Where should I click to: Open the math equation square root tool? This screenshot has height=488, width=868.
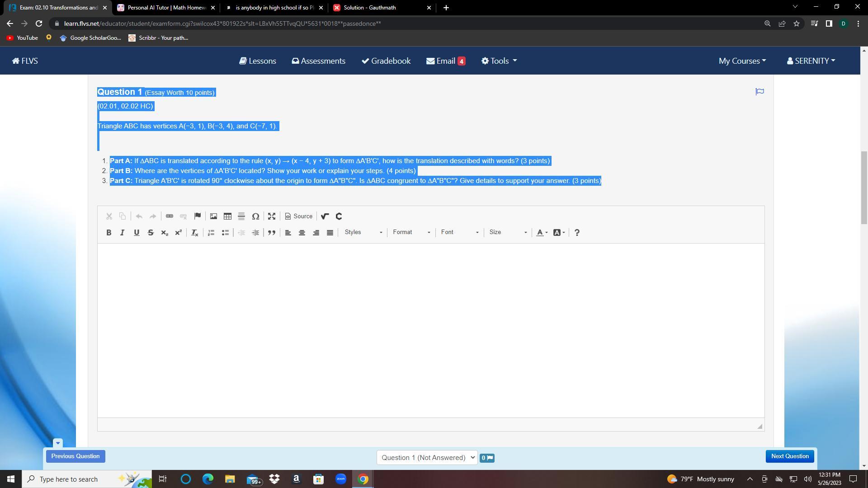[x=325, y=216]
